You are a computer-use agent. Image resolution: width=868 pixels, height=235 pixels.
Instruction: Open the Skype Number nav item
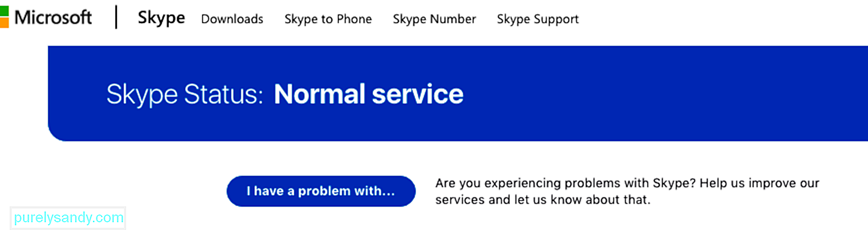(435, 19)
